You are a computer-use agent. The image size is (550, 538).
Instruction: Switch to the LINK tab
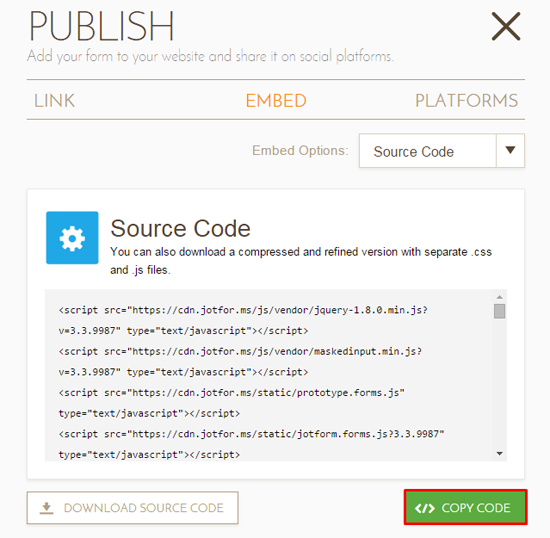tap(54, 101)
